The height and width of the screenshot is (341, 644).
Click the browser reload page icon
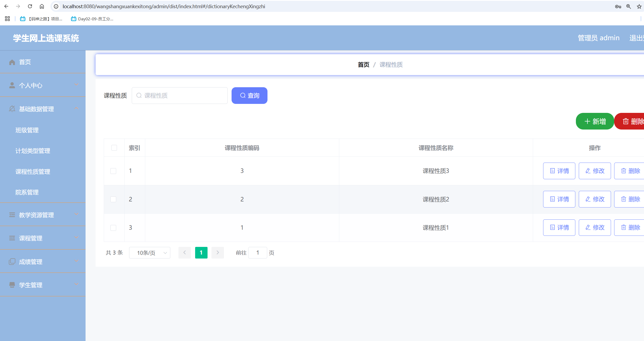(30, 6)
